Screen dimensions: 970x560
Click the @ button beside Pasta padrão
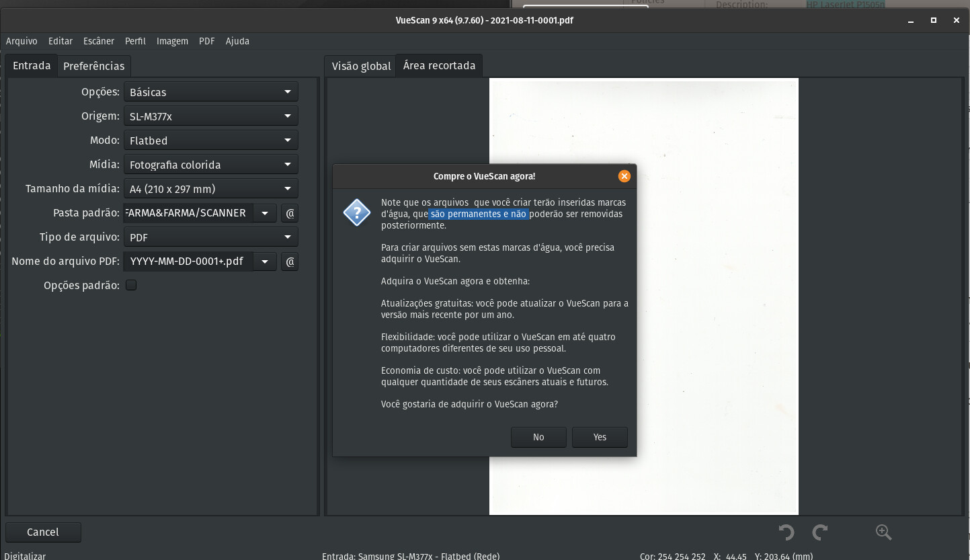(290, 213)
